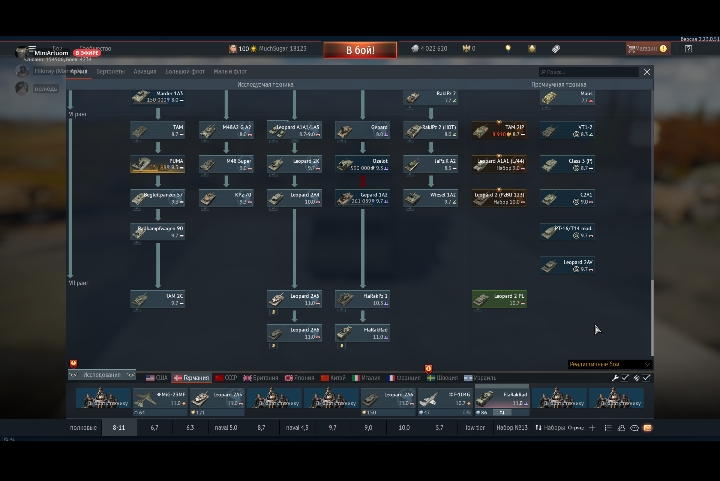Click the silver lions currency icon
This screenshot has width=720, height=481.
[415, 48]
